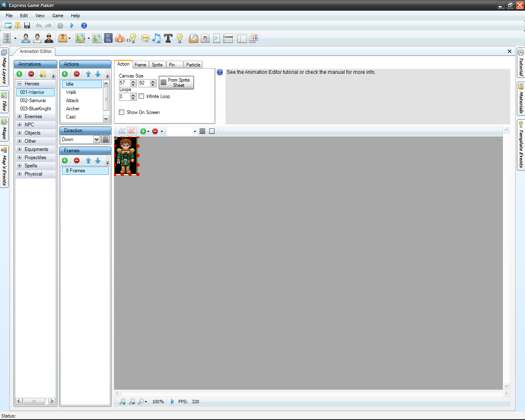Open the masked thief character icon
525x420 pixels.
pyautogui.click(x=49, y=38)
